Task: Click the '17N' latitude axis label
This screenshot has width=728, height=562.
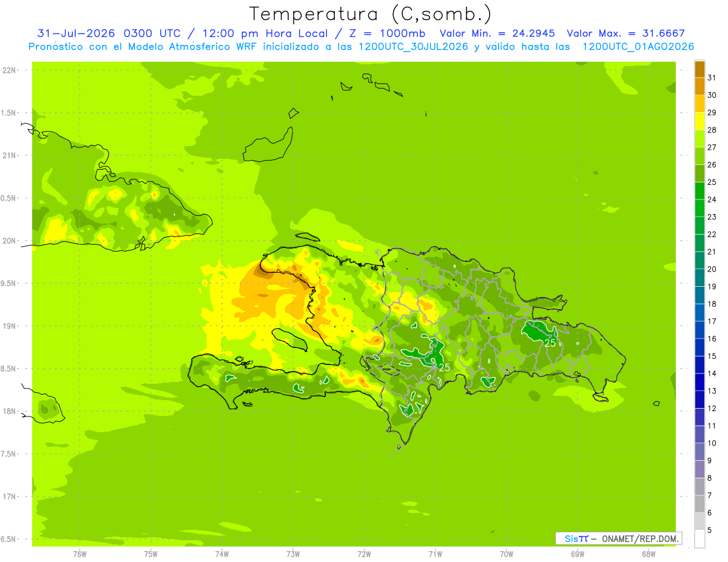Action: click(10, 497)
